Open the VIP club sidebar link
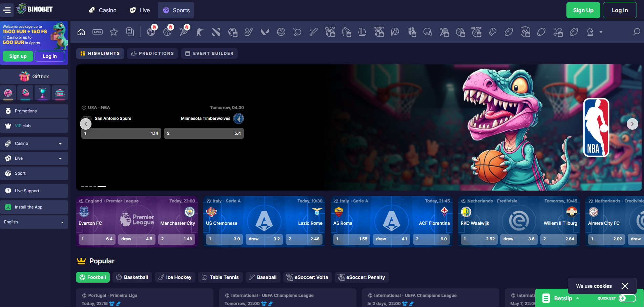Screen dimensions: 644x307 pos(34,126)
